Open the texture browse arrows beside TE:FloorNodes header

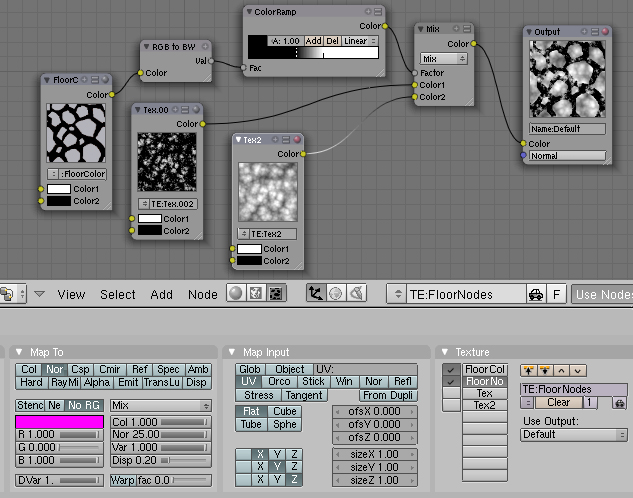(x=397, y=295)
